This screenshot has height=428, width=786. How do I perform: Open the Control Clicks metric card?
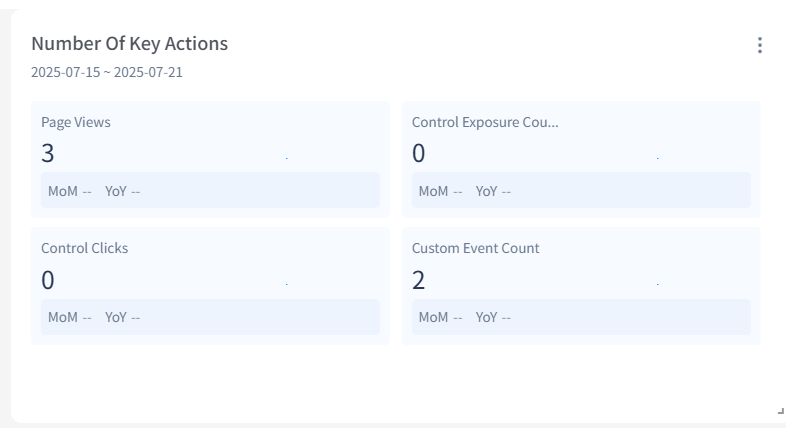(85, 248)
